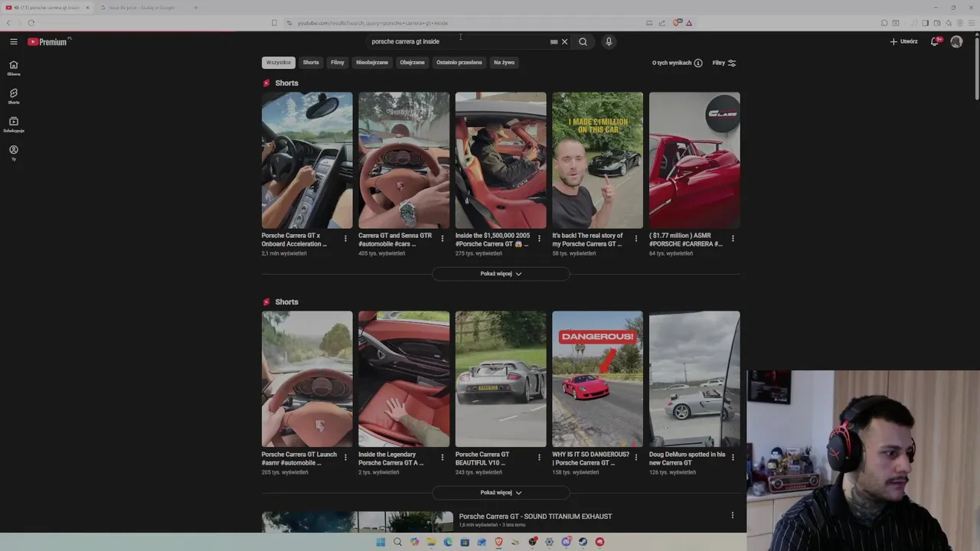
Task: Open options menu for Carrera GT Launch short
Action: pos(345,458)
